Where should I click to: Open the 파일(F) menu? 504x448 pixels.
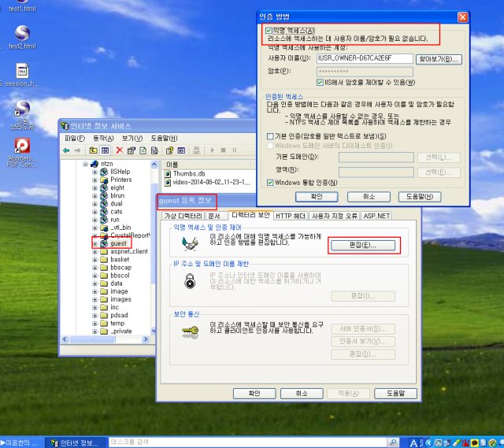(75, 139)
